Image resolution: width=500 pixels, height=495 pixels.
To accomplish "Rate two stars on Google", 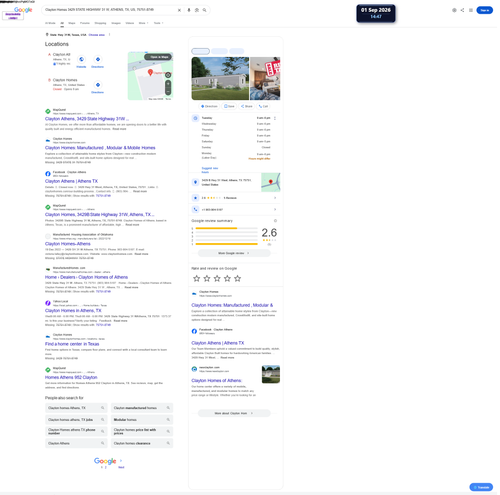I will tap(207, 278).
